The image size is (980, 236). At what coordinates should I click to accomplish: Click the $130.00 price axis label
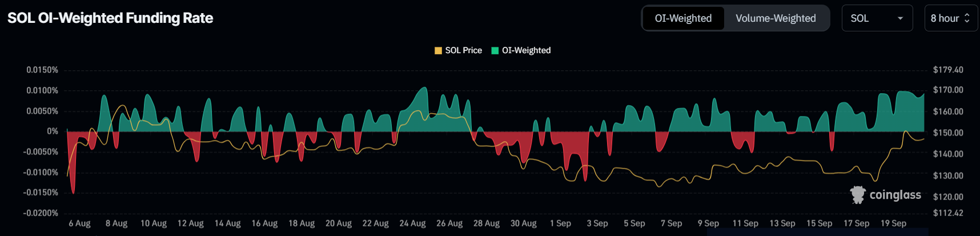pyautogui.click(x=948, y=175)
